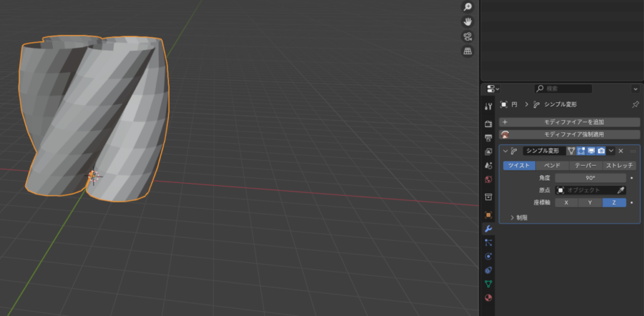Click the モディファイアーを追加 button
This screenshot has height=316, width=644.
[x=569, y=122]
